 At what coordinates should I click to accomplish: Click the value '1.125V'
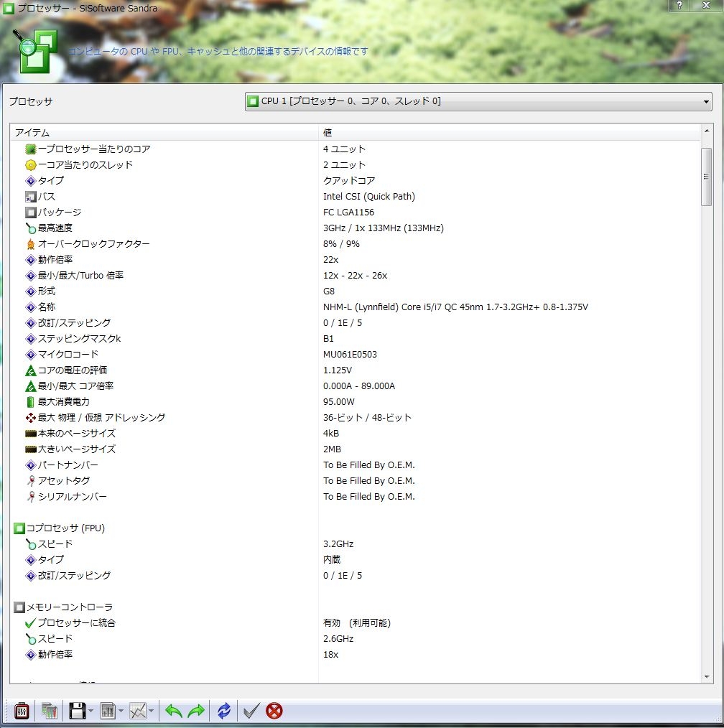338,370
